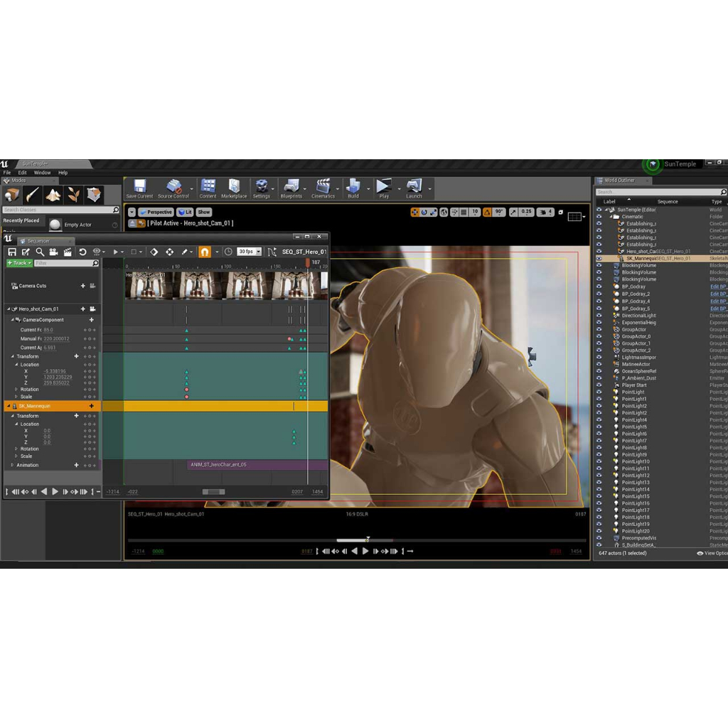Open the Sequencer search magnifier icon
This screenshot has width=728, height=728.
40,251
